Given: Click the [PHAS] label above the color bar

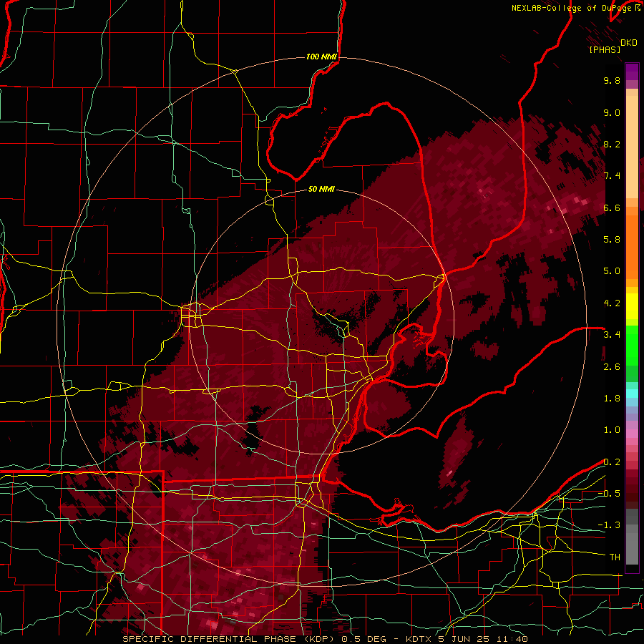Looking at the screenshot, I should point(605,50).
